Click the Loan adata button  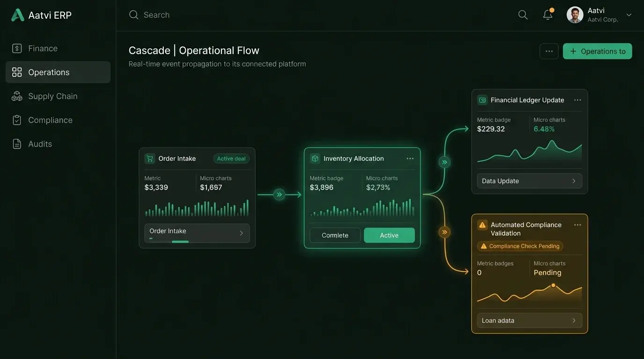tap(529, 321)
